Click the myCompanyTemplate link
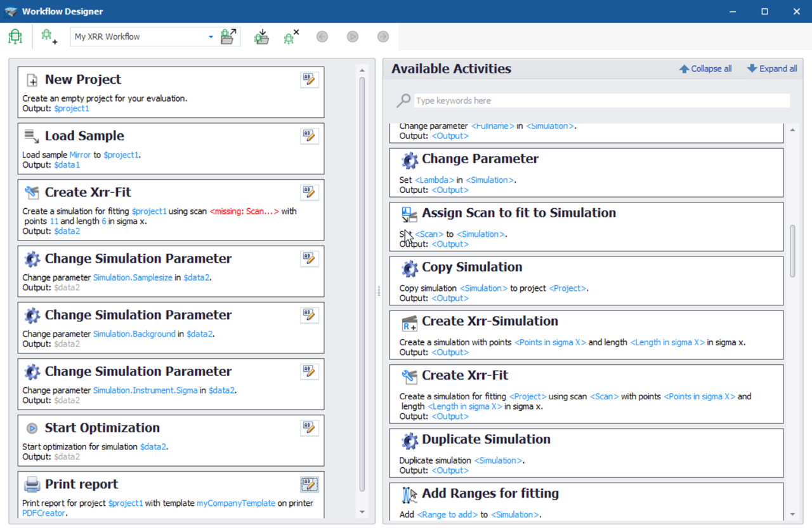The width and height of the screenshot is (812, 532). tap(236, 503)
